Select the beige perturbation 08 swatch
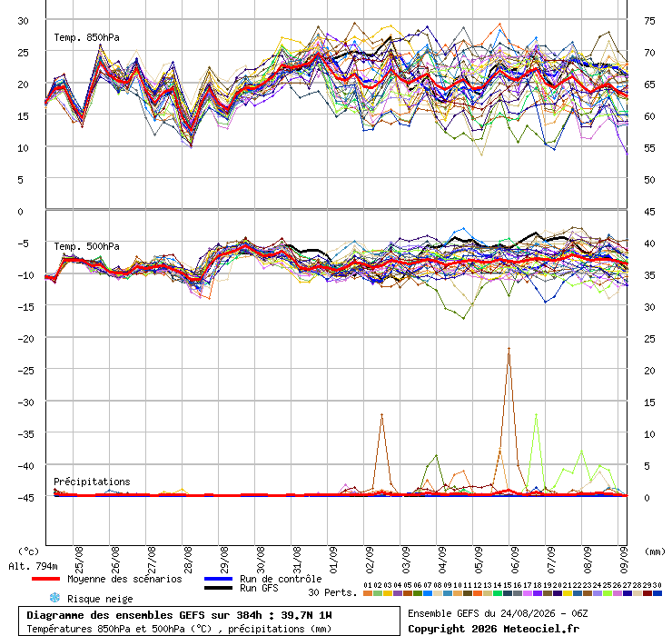This screenshot has width=672, height=636. (x=438, y=593)
